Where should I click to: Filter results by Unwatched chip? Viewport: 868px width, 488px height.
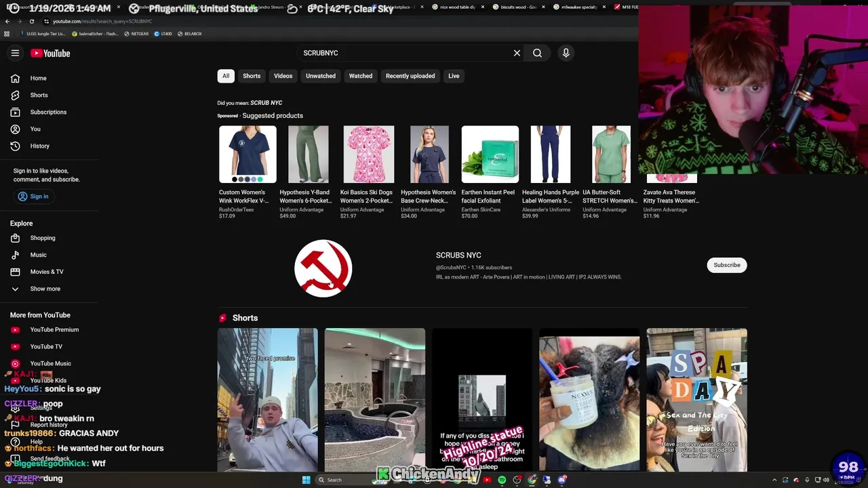point(321,76)
